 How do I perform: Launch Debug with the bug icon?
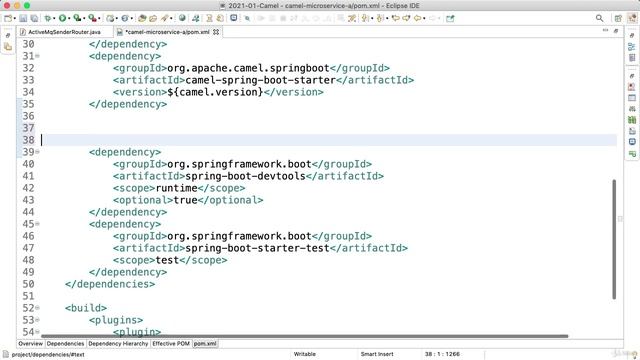click(x=48, y=18)
